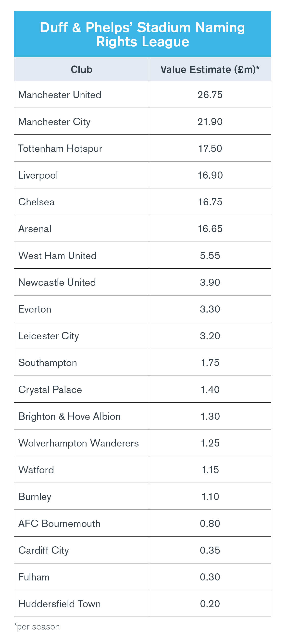The height and width of the screenshot is (644, 286).
Task: Click Watford's value 1.15
Action: click(x=210, y=470)
